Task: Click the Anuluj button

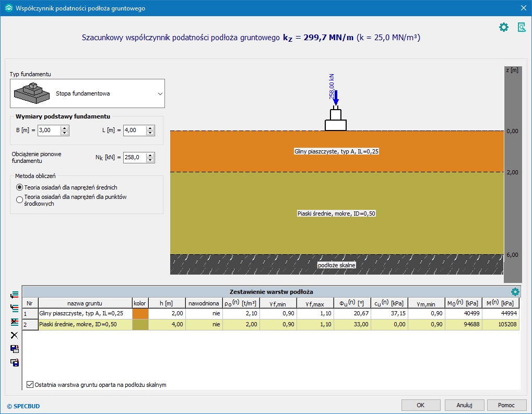Action: (464, 405)
